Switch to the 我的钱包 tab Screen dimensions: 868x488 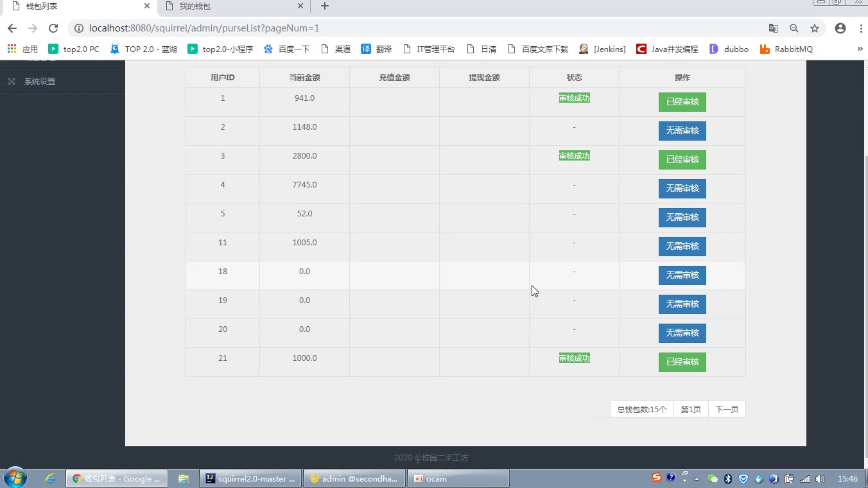click(x=234, y=6)
